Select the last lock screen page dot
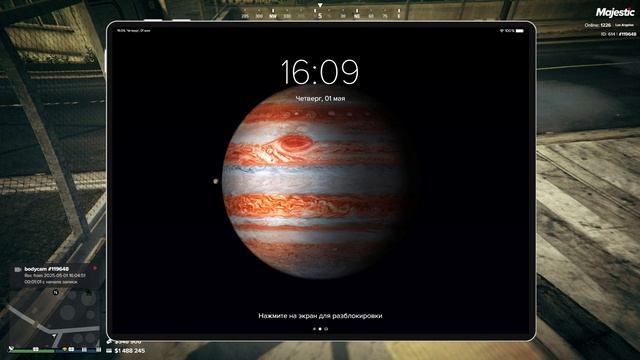 click(326, 329)
